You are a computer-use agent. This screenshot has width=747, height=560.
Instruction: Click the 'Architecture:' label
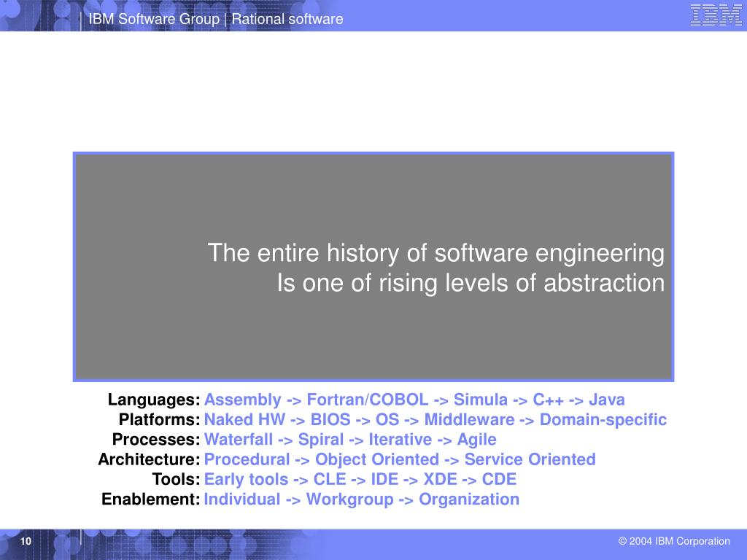coord(149,459)
